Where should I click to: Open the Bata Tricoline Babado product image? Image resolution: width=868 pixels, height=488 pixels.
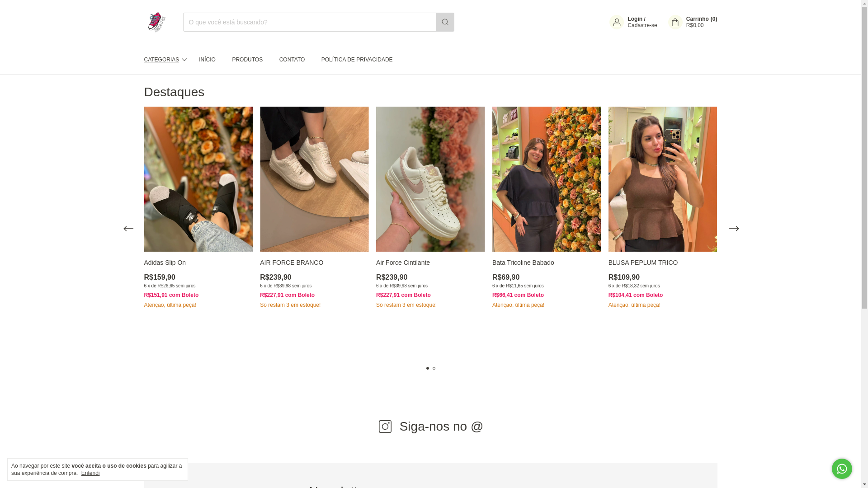tap(547, 179)
